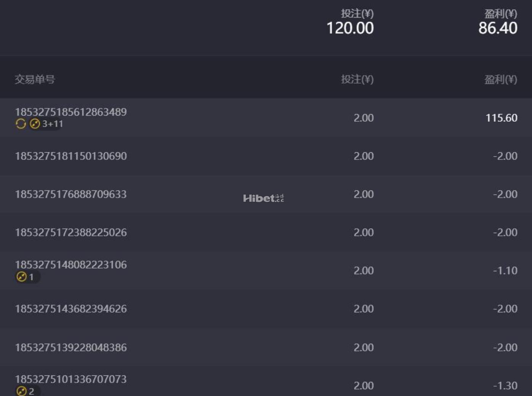The width and height of the screenshot is (532, 396).
Task: Select row with ID 1853275176888709633
Action: pyautogui.click(x=71, y=194)
